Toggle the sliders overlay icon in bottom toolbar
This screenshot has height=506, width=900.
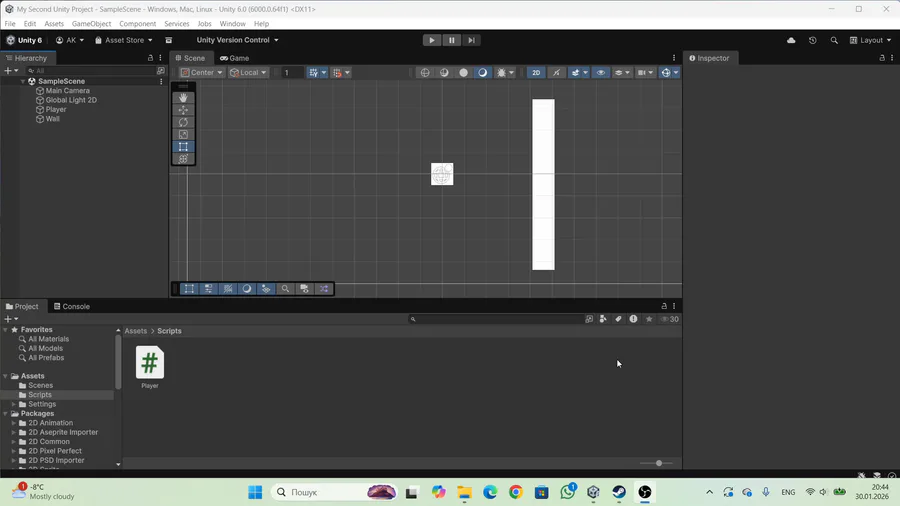[208, 289]
